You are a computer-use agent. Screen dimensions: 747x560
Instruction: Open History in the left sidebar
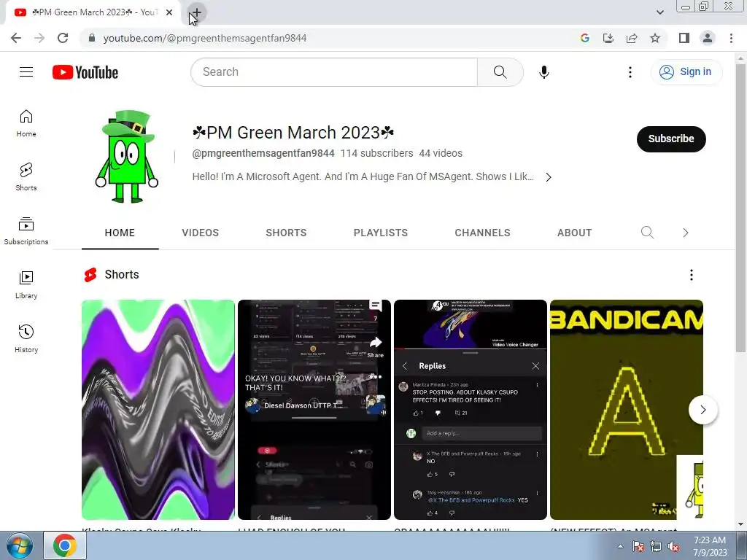pos(26,338)
